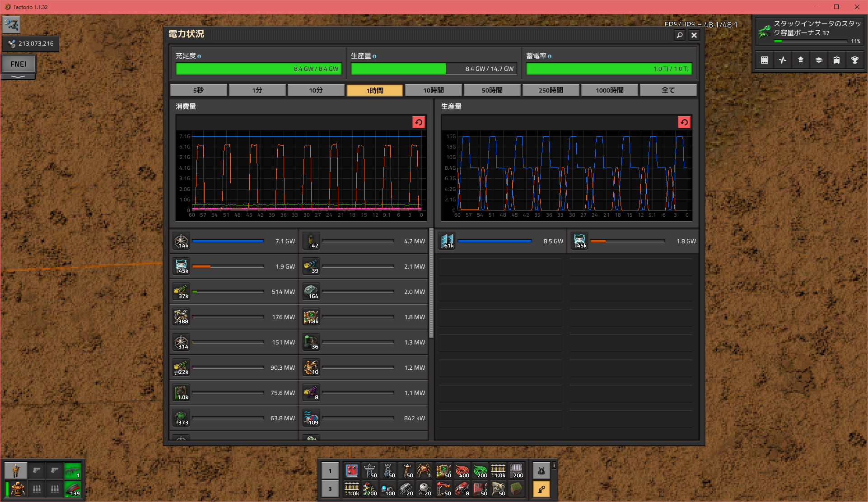
Task: Select the 1分 time range tab
Action: [257, 90]
